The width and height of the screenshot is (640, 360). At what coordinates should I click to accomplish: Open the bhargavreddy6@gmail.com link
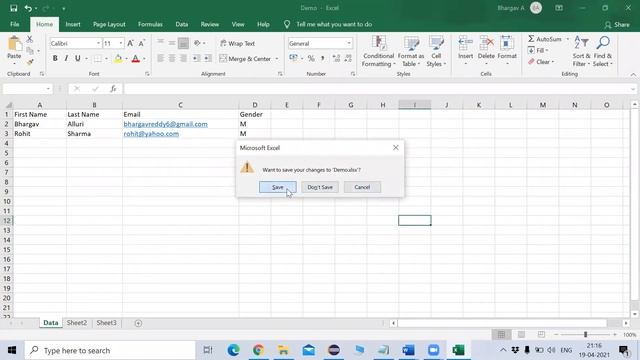165,124
